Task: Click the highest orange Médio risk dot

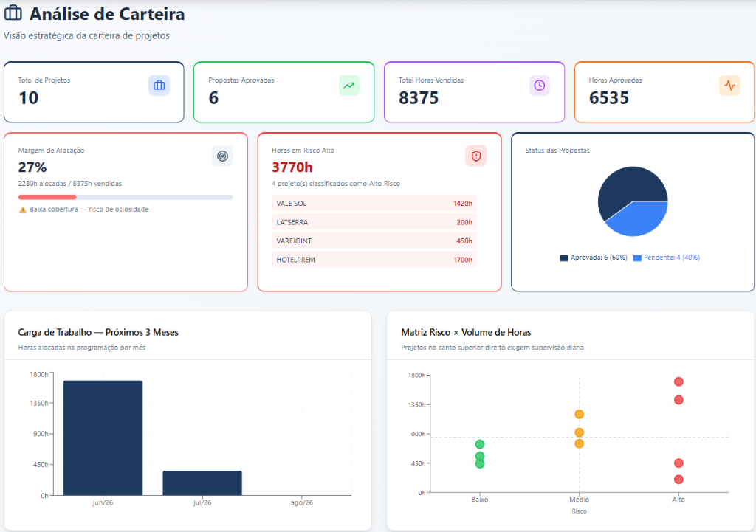Action: point(579,415)
